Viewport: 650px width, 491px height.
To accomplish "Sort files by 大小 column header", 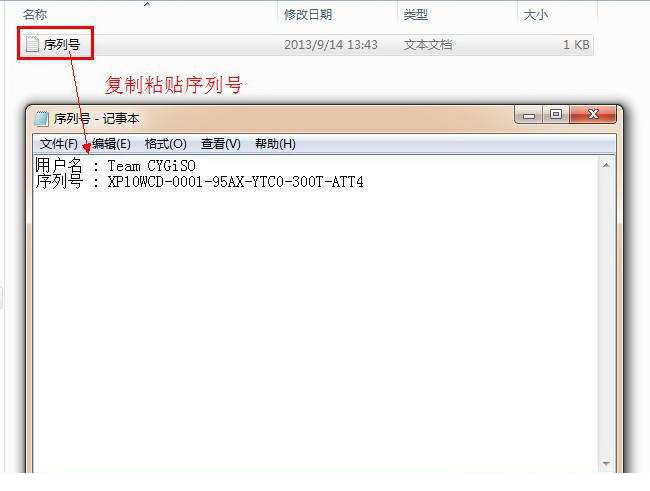I will click(x=536, y=15).
